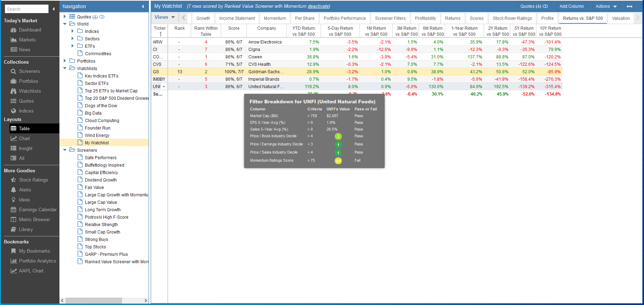
Task: Switch to the Profitability tab
Action: click(x=425, y=18)
